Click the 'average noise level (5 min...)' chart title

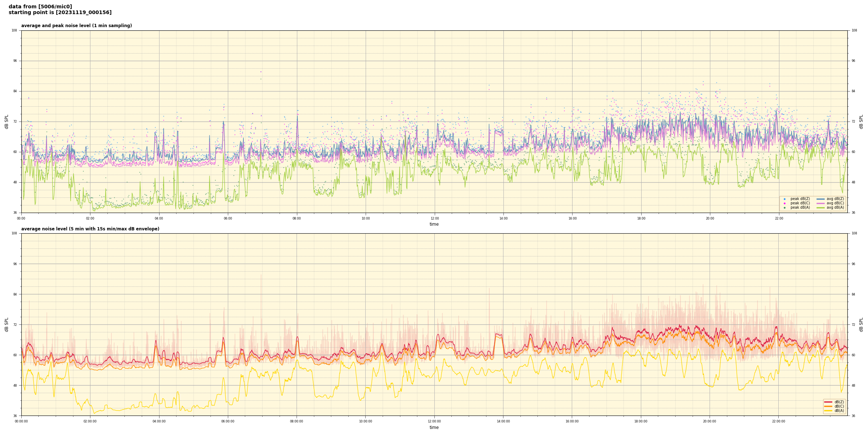[90, 229]
